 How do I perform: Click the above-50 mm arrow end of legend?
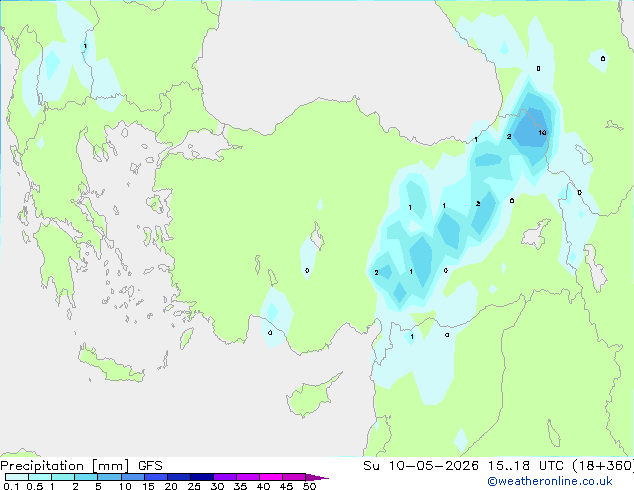click(x=316, y=477)
